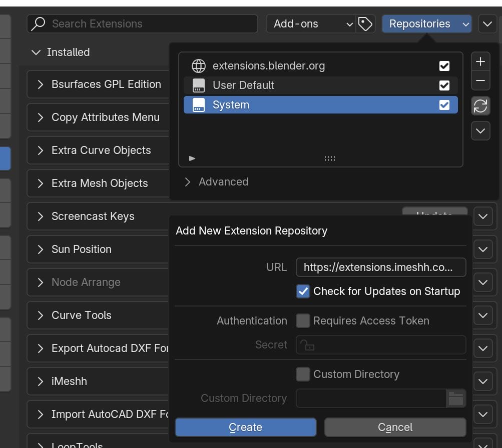The height and width of the screenshot is (448, 502).
Task: Click the Secret input field
Action: 381,345
